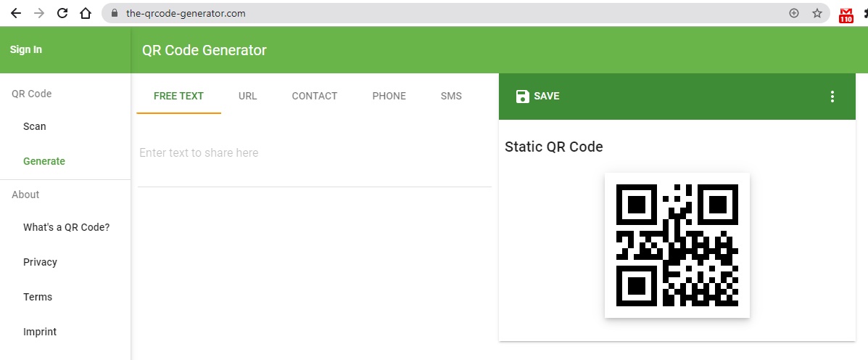Open the CONTACT tab

(315, 96)
